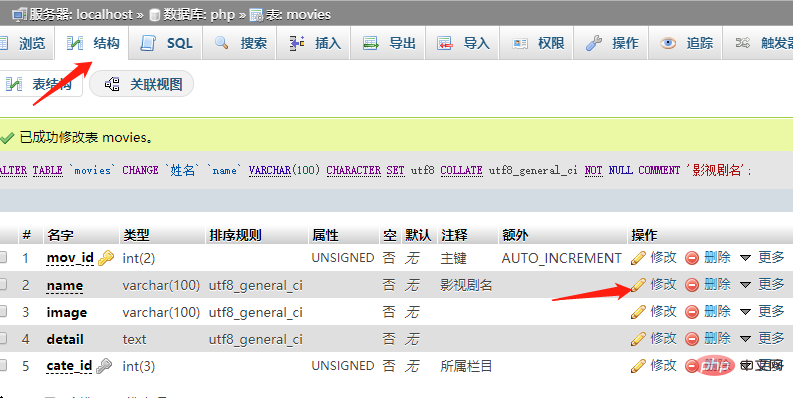Viewport: 793px width, 398px height.
Task: Click the insert icon on 插入 tab
Action: 297,43
